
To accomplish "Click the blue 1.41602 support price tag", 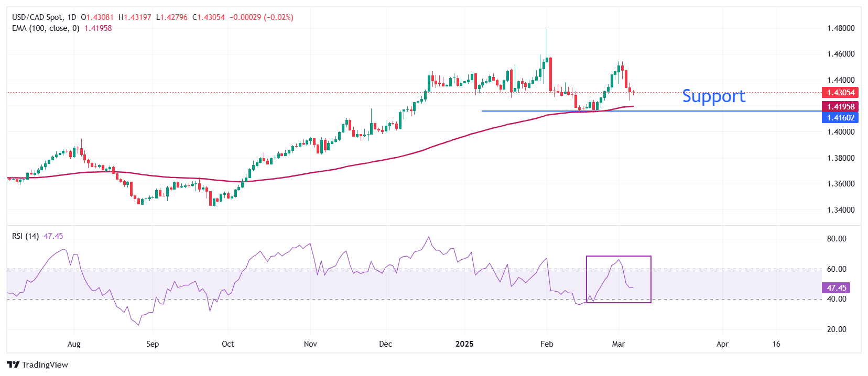I will [840, 118].
